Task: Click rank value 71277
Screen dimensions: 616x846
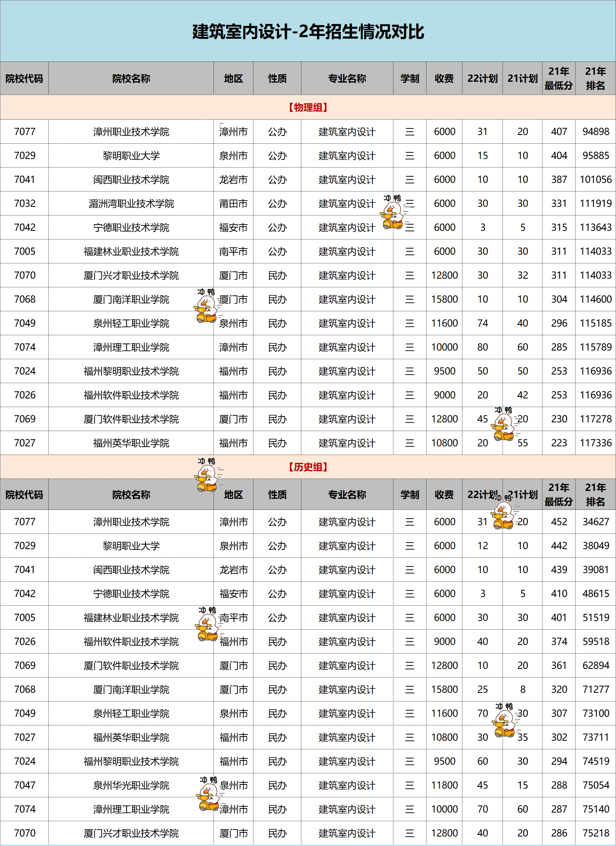Action: (x=596, y=690)
